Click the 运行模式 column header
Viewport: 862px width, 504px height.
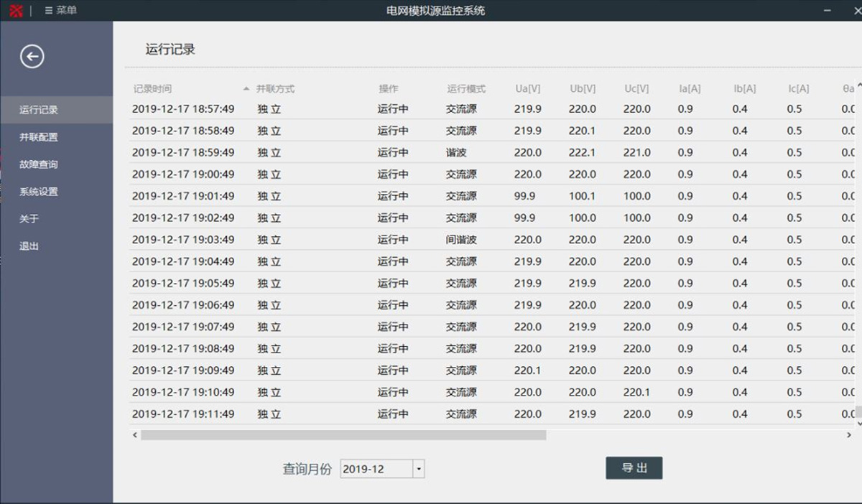tap(466, 89)
